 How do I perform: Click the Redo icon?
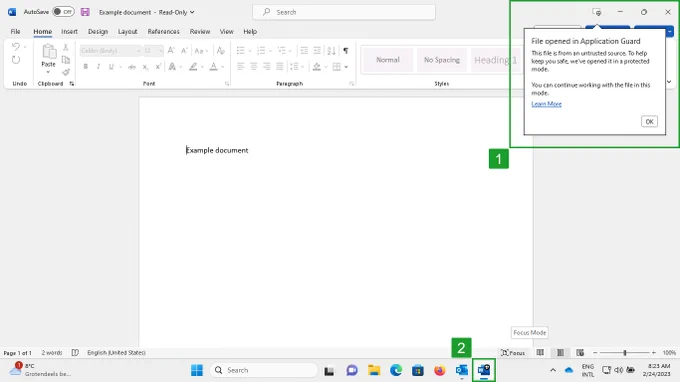pyautogui.click(x=16, y=60)
